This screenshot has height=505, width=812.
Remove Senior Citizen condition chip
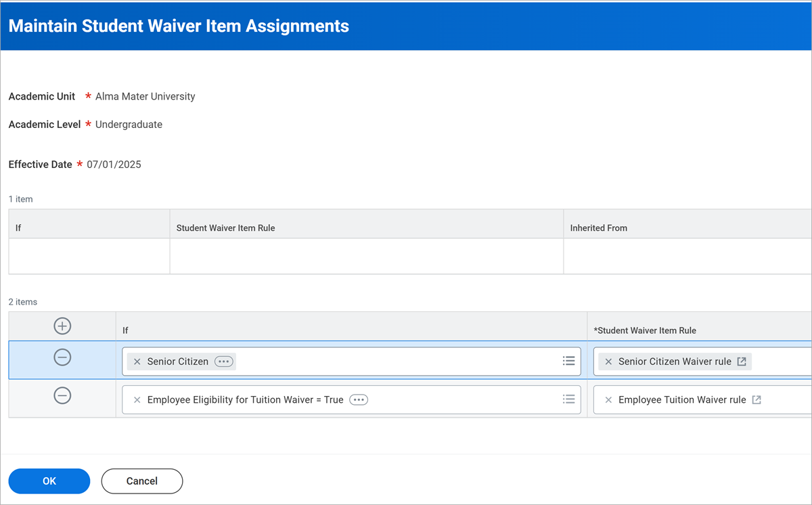(137, 361)
